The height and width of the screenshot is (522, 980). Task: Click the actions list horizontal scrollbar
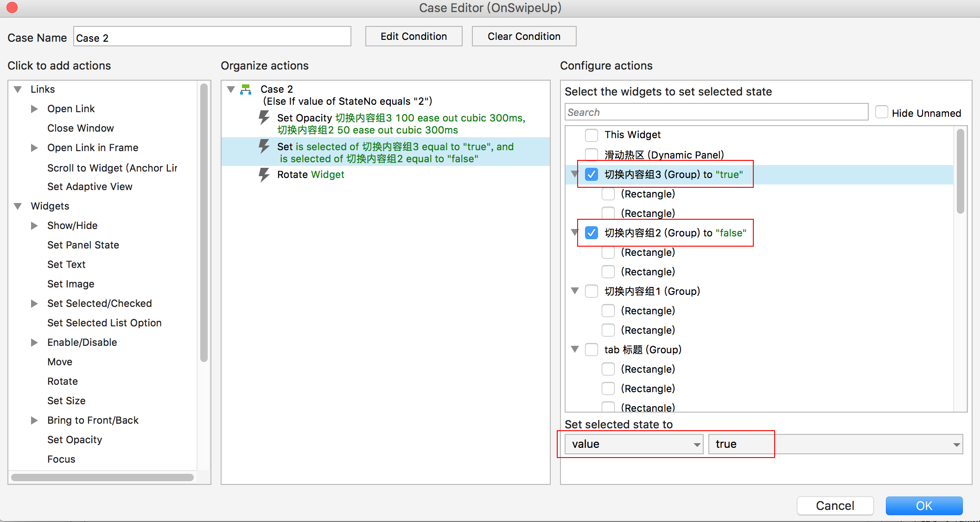point(102,477)
